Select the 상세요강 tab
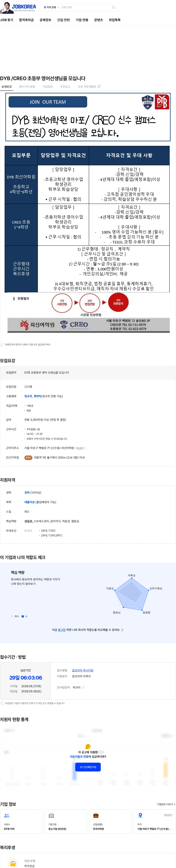 pos(6,87)
